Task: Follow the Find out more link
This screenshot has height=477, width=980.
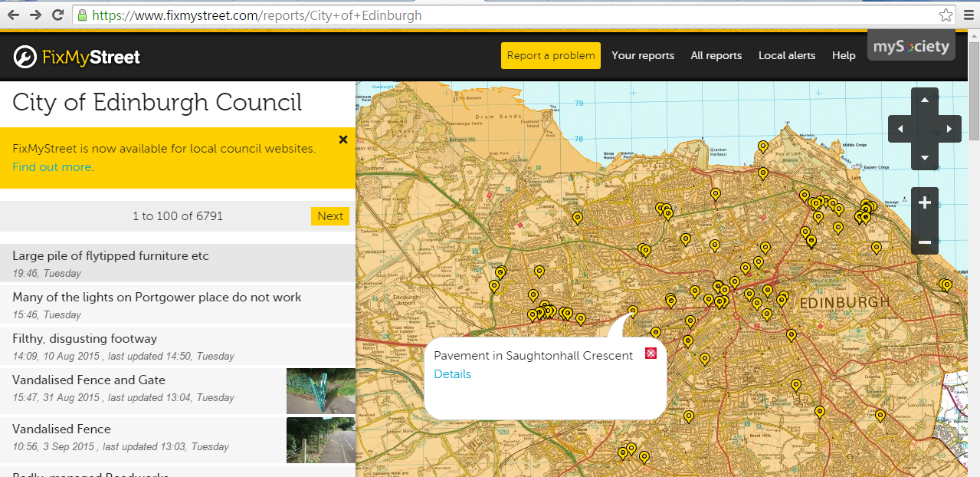Action: point(52,167)
